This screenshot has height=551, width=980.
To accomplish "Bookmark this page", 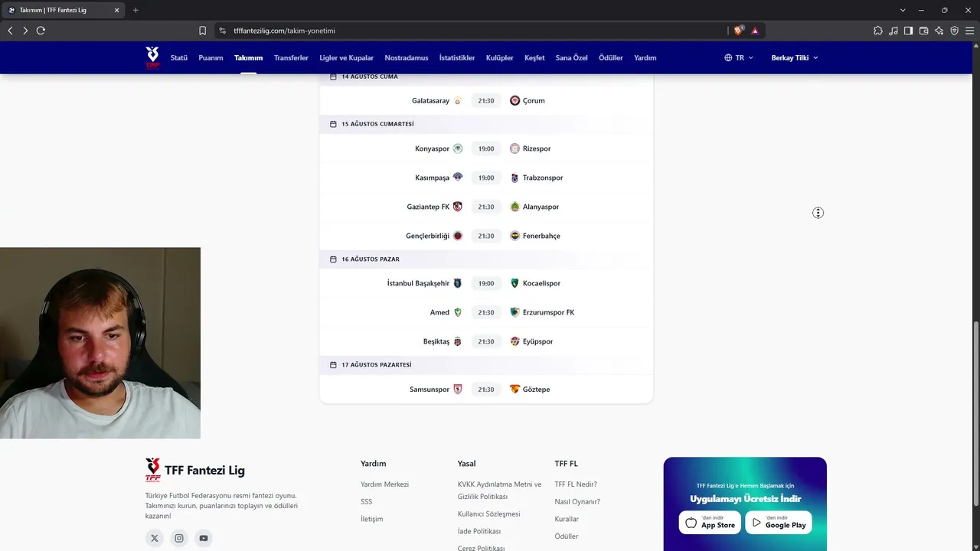I will click(x=202, y=31).
